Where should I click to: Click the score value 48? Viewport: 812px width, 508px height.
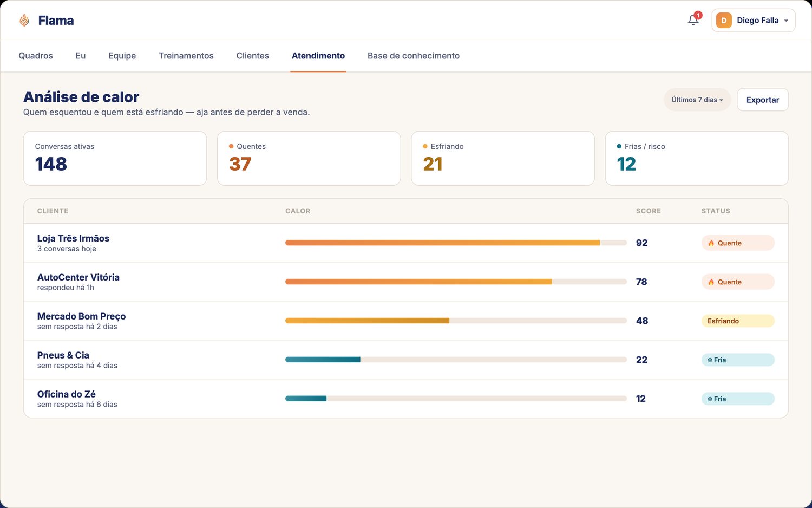(x=642, y=321)
